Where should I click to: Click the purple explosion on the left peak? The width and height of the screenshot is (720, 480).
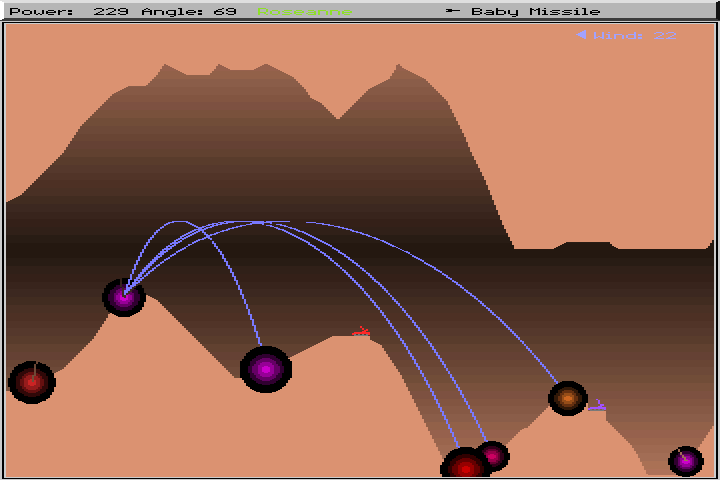[124, 297]
